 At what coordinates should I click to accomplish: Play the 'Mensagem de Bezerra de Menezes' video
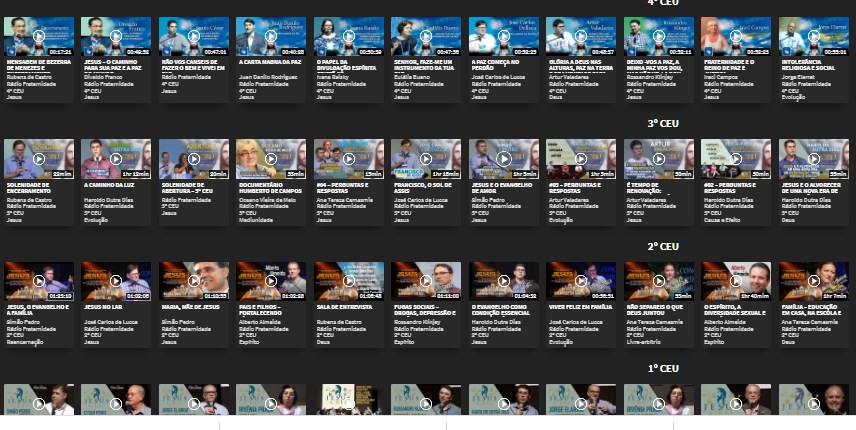[x=38, y=36]
